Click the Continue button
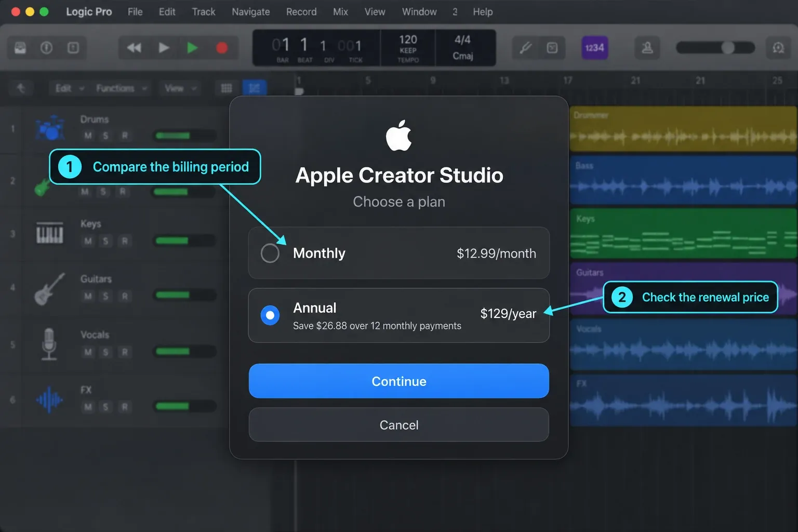The height and width of the screenshot is (532, 798). (398, 381)
